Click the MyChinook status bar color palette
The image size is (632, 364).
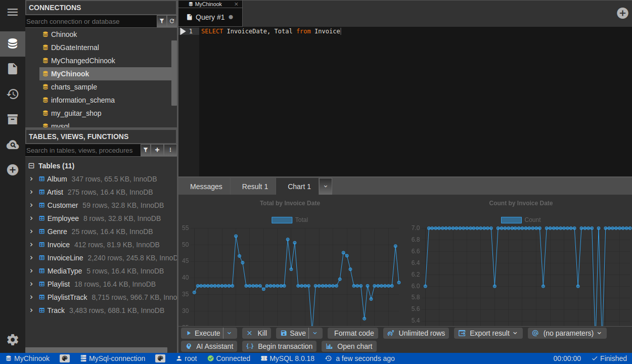(x=65, y=358)
